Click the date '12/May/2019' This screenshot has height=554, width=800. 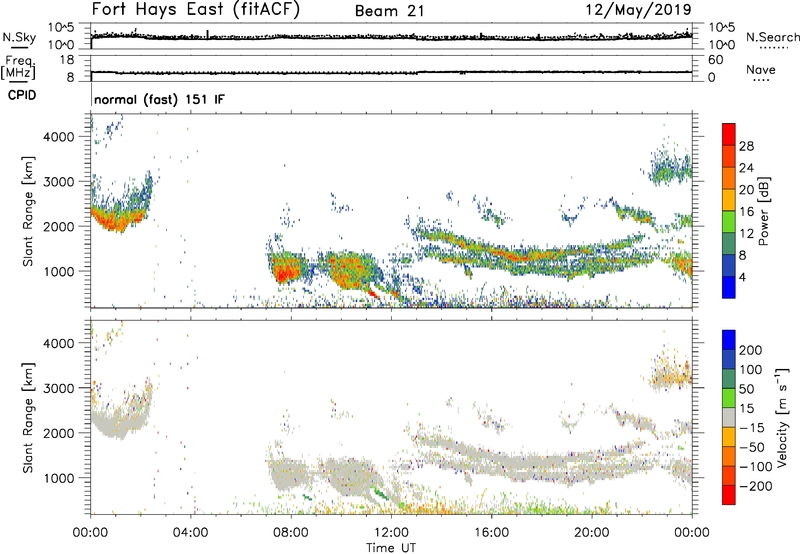click(x=639, y=10)
